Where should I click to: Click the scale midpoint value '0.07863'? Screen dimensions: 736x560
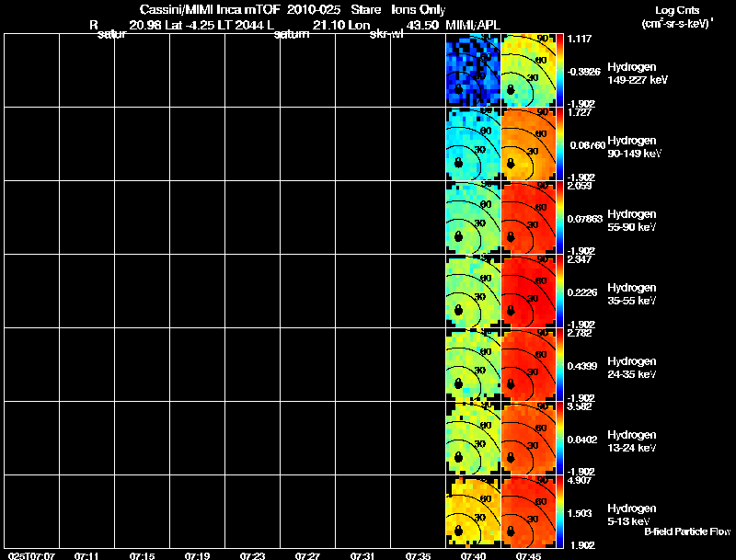click(x=585, y=219)
